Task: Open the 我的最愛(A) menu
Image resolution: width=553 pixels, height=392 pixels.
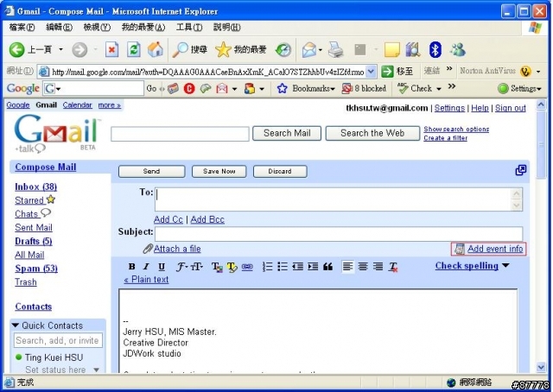Action: pos(143,28)
